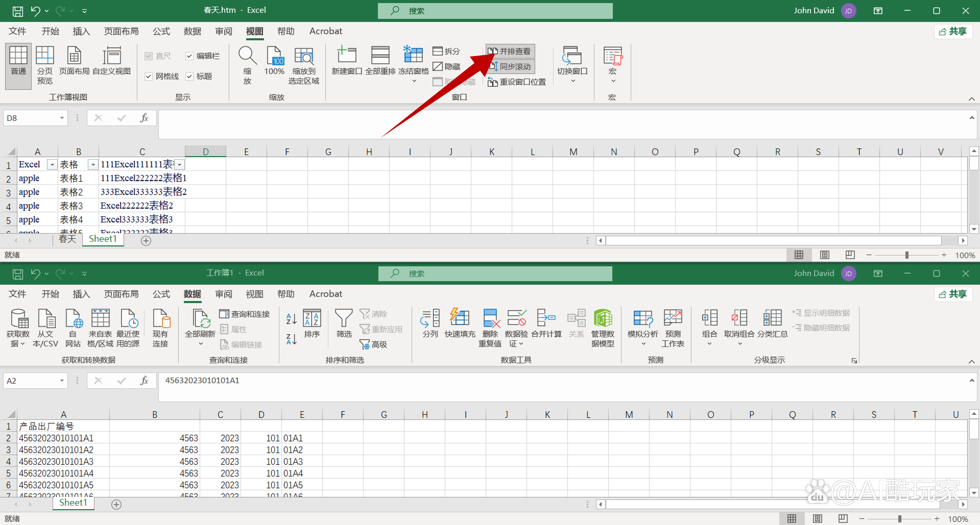Click Recent Sources (最近使用的源) icon

pos(128,328)
